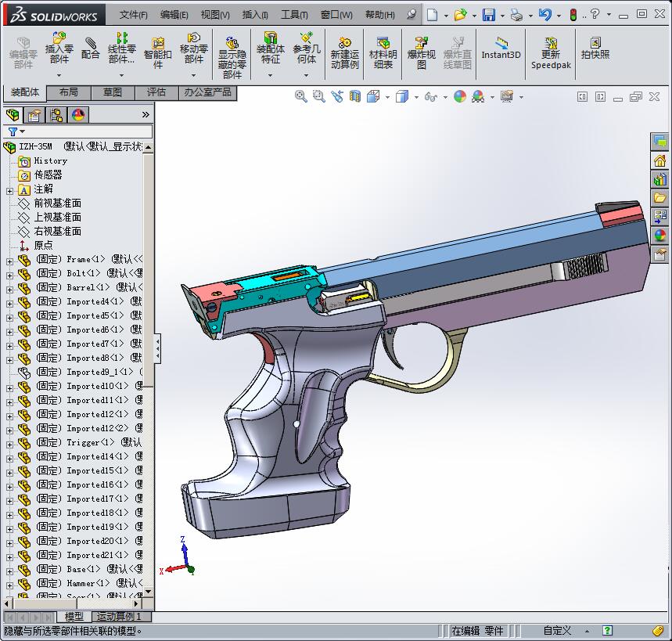Open the PropertyManager tab icon
This screenshot has height=641, width=672.
click(34, 115)
